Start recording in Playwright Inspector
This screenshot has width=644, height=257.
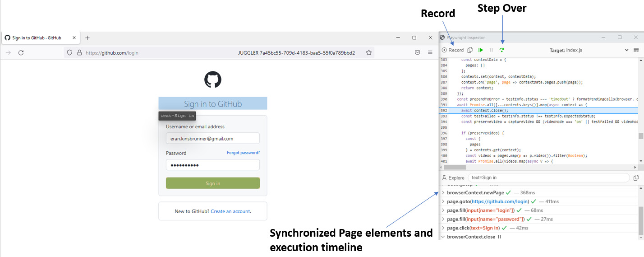click(453, 50)
